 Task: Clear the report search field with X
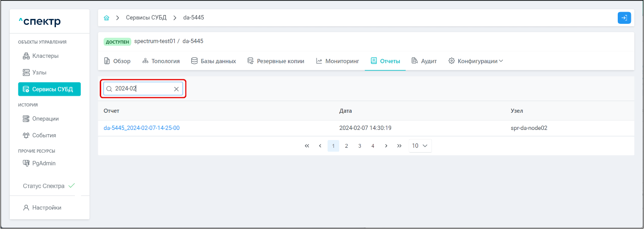tap(176, 89)
